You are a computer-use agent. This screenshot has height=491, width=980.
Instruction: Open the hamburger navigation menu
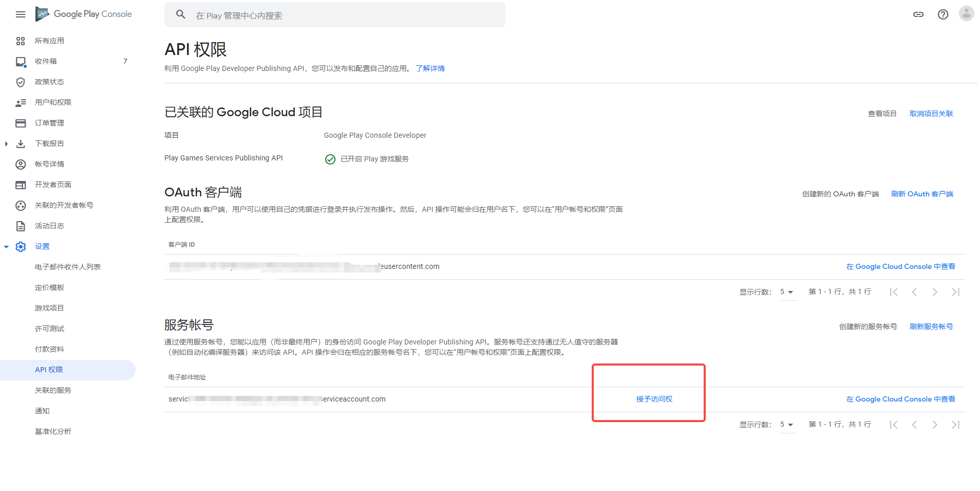(21, 14)
